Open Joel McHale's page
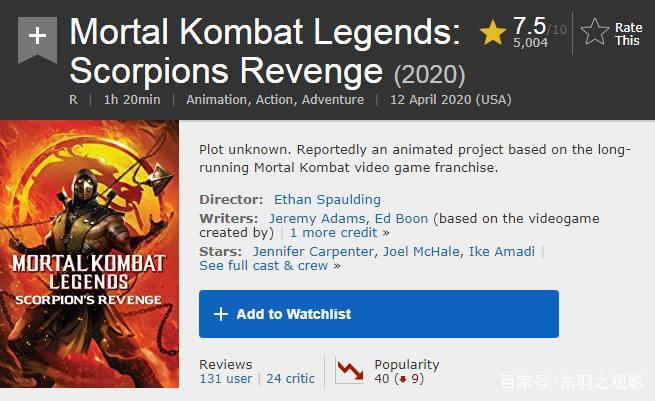 click(421, 251)
